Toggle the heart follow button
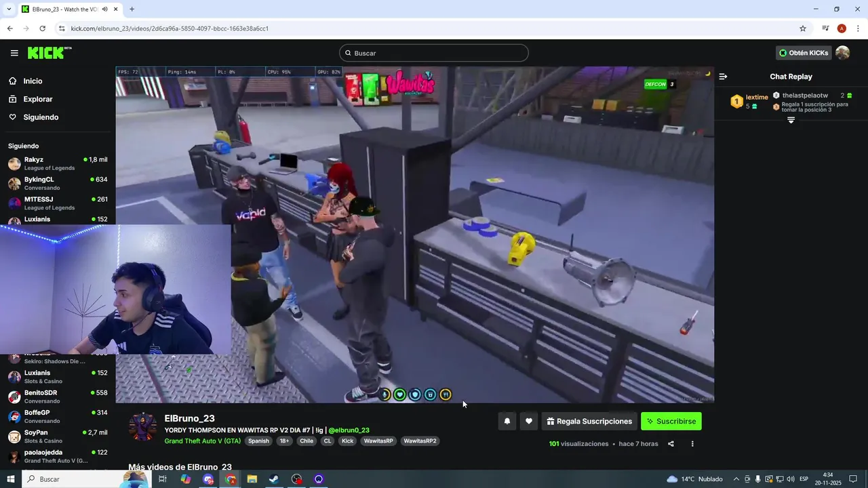Image resolution: width=868 pixels, height=488 pixels. 529,421
